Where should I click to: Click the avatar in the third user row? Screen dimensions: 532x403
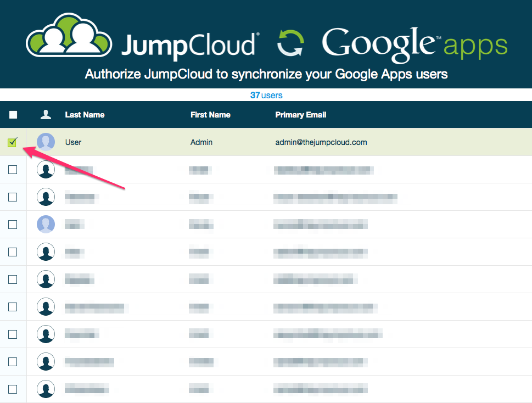(x=46, y=197)
